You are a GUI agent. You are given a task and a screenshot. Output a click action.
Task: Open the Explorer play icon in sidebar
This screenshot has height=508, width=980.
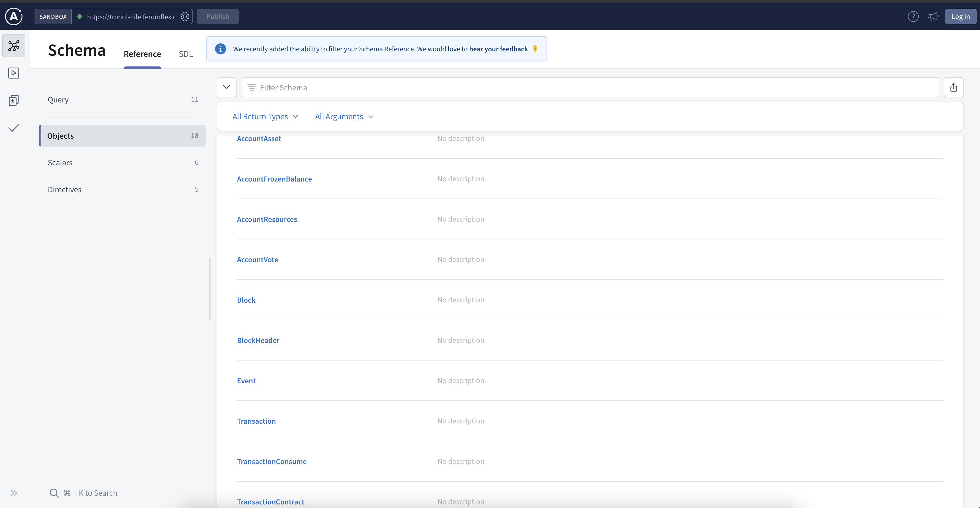[x=14, y=73]
